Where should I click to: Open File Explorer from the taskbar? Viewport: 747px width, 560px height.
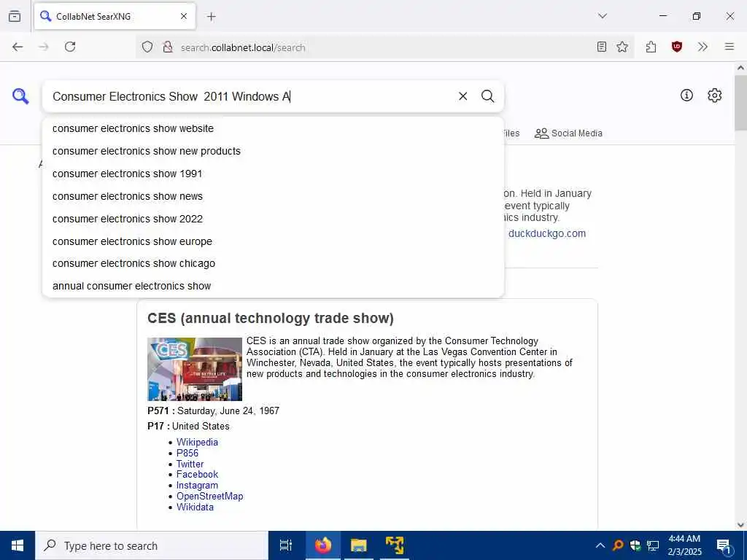pyautogui.click(x=358, y=545)
